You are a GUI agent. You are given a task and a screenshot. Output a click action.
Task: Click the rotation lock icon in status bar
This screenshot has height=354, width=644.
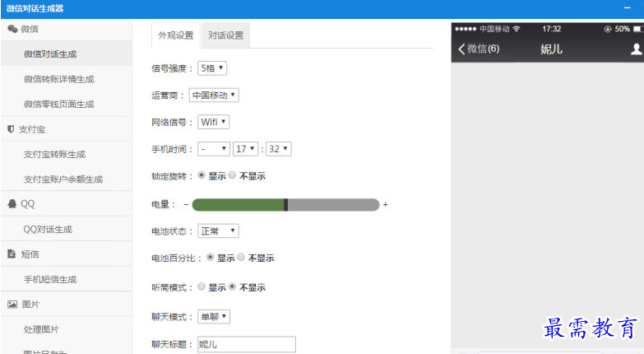pyautogui.click(x=608, y=29)
